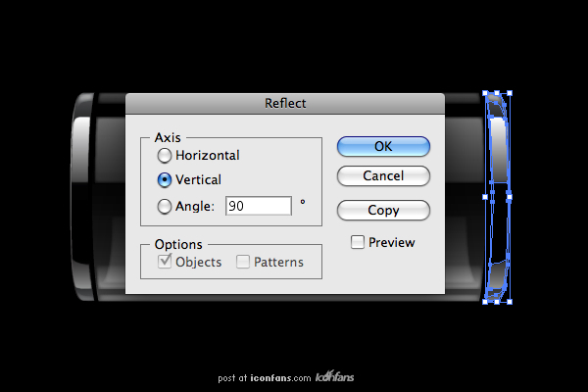588x392 pixels.
Task: Click the Angle value field showing 90
Action: [259, 206]
